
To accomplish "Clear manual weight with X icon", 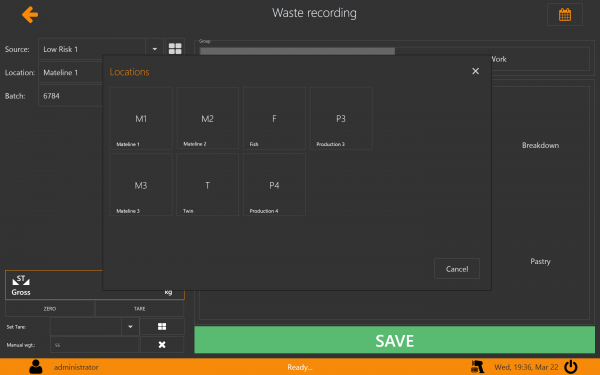I will tap(162, 345).
